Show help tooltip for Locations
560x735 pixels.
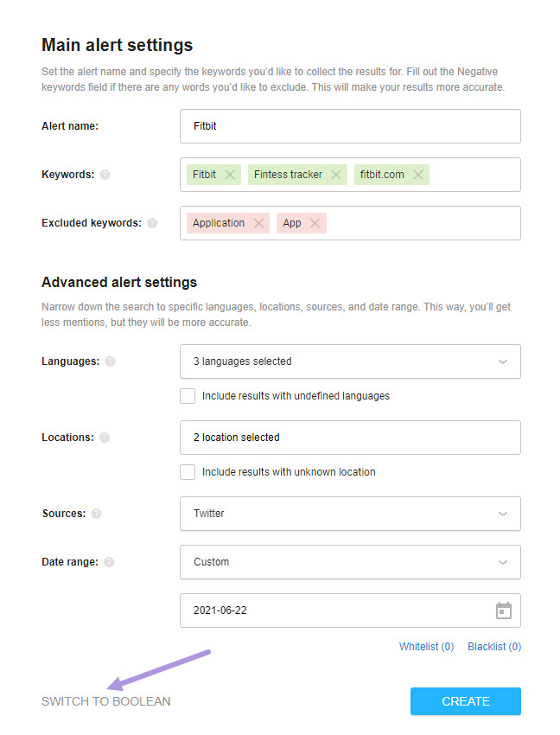pyautogui.click(x=105, y=438)
